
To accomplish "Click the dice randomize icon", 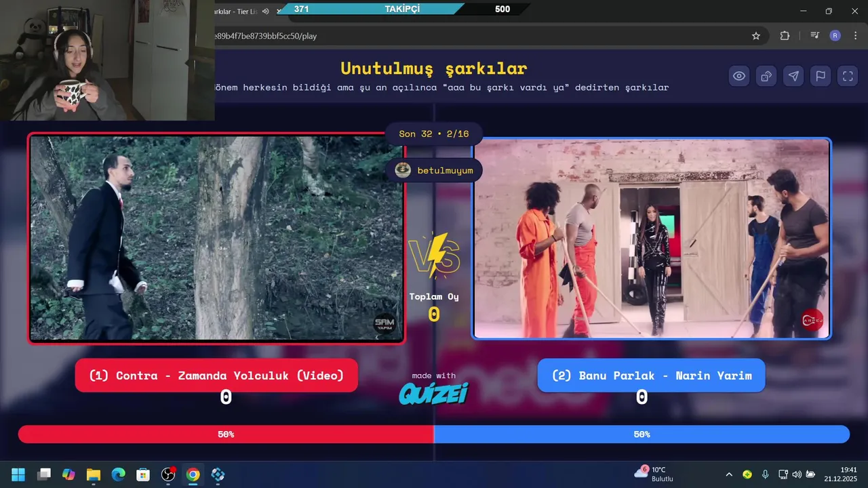I will pyautogui.click(x=766, y=76).
